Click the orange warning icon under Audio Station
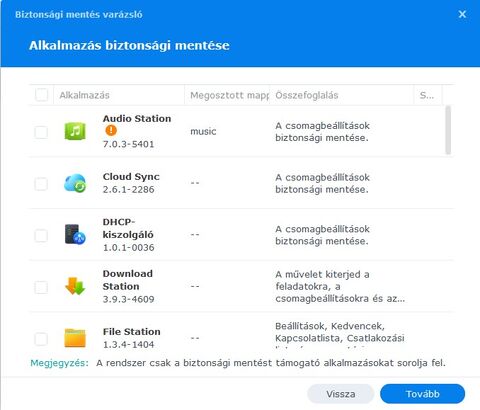Viewport: 480px width, 410px height. point(111,130)
